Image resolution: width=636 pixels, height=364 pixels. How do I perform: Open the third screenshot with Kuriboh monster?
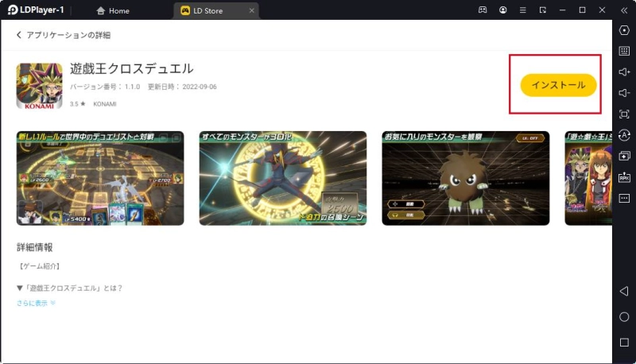click(466, 178)
